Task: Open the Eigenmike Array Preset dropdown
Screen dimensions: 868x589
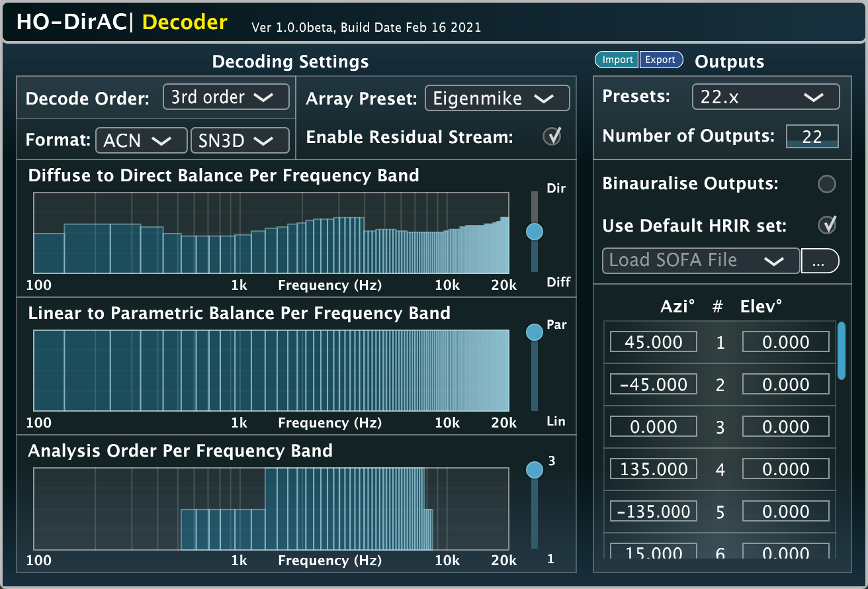Action: (497, 99)
